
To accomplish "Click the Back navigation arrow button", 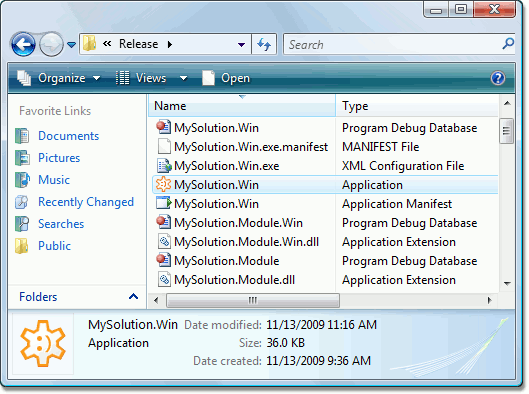I will click(23, 44).
